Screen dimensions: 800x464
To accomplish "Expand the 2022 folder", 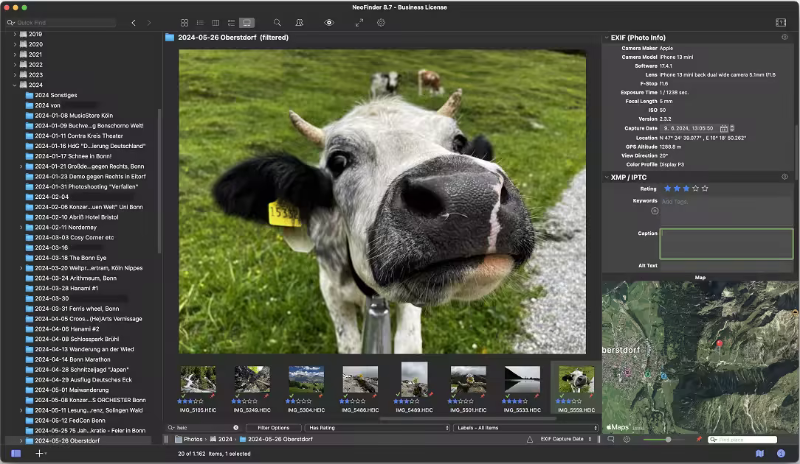I will click(x=15, y=65).
